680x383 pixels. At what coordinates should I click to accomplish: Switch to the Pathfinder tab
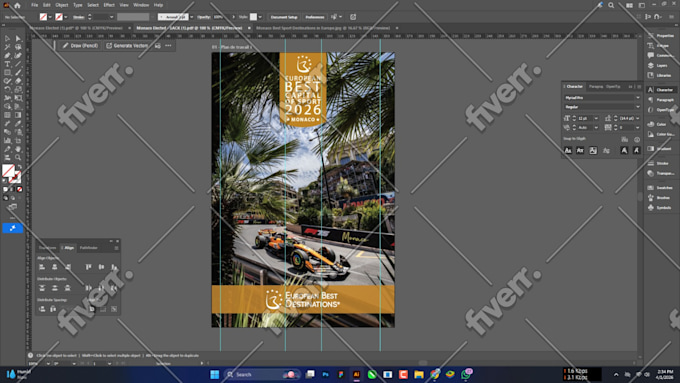pyautogui.click(x=88, y=248)
